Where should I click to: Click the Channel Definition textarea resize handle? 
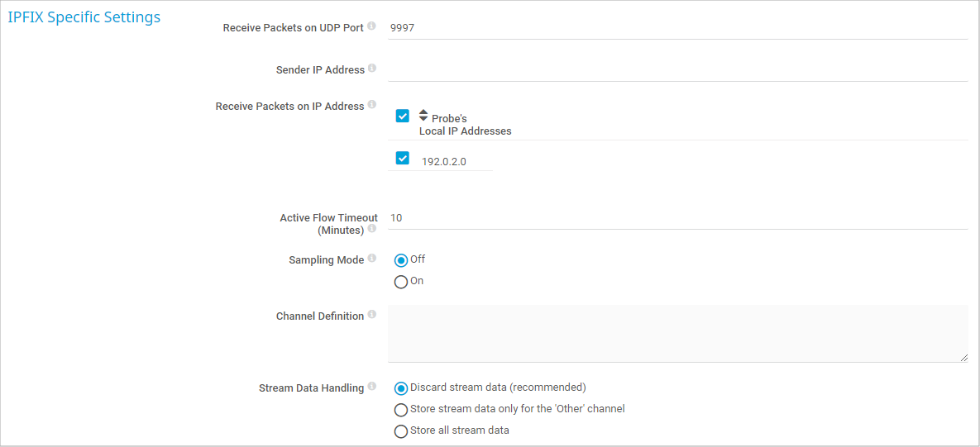[963, 357]
